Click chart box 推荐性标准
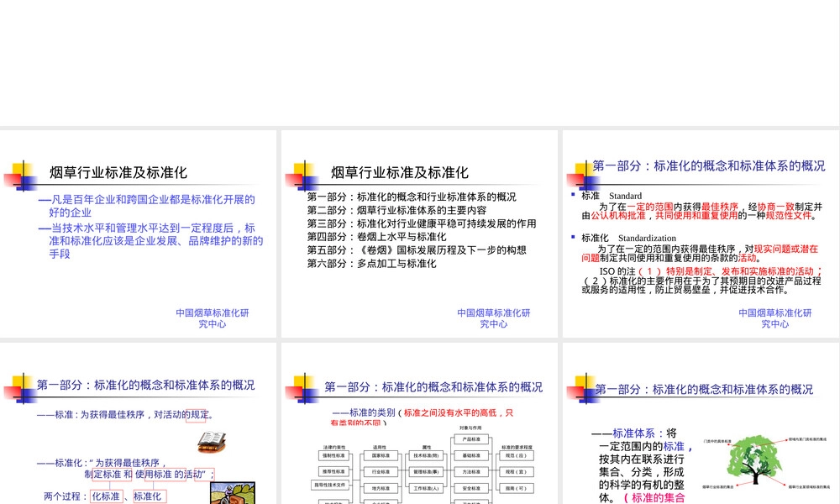This screenshot has width=840, height=504. pos(333,472)
